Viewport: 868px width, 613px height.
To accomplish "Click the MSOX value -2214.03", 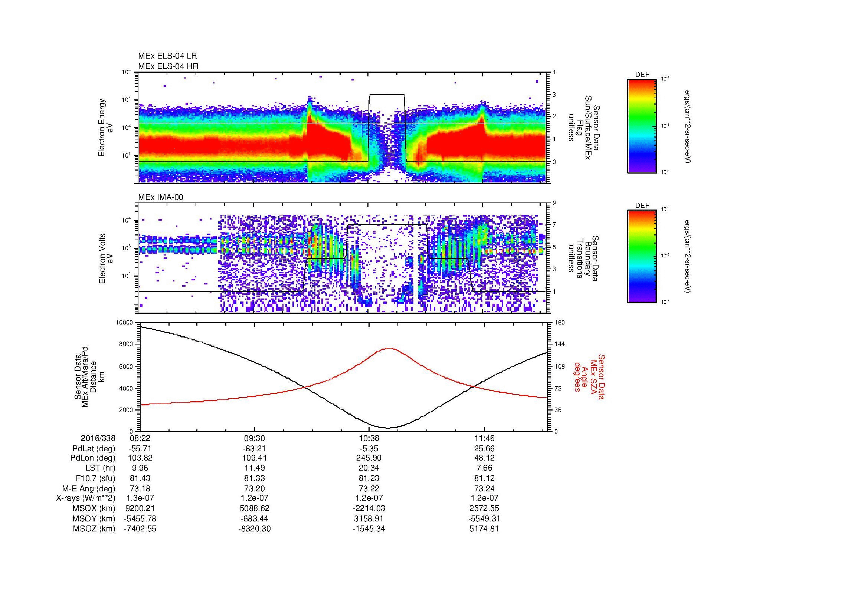I will coord(369,508).
